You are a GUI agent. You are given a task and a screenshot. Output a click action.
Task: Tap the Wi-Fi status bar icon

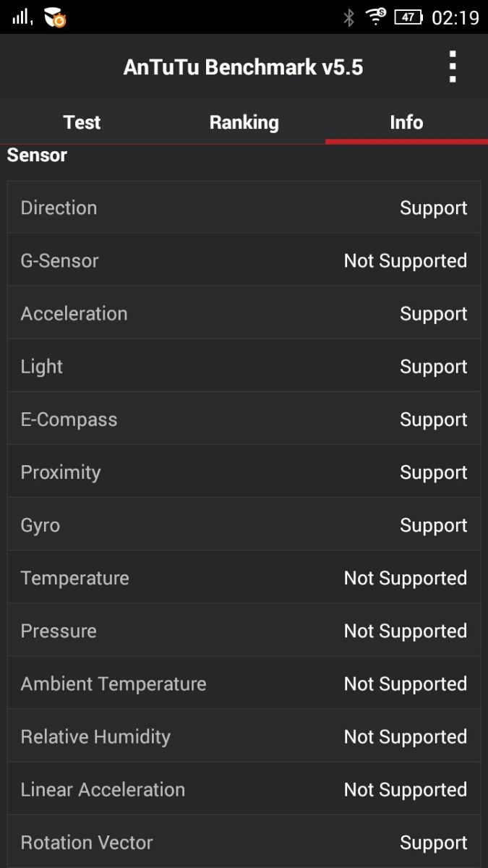point(376,17)
